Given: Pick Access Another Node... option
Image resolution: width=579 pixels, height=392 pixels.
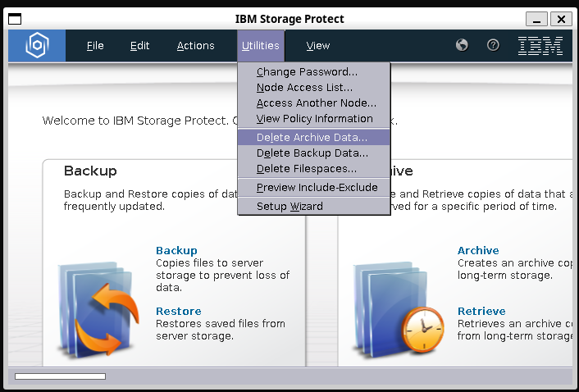Looking at the screenshot, I should [314, 103].
